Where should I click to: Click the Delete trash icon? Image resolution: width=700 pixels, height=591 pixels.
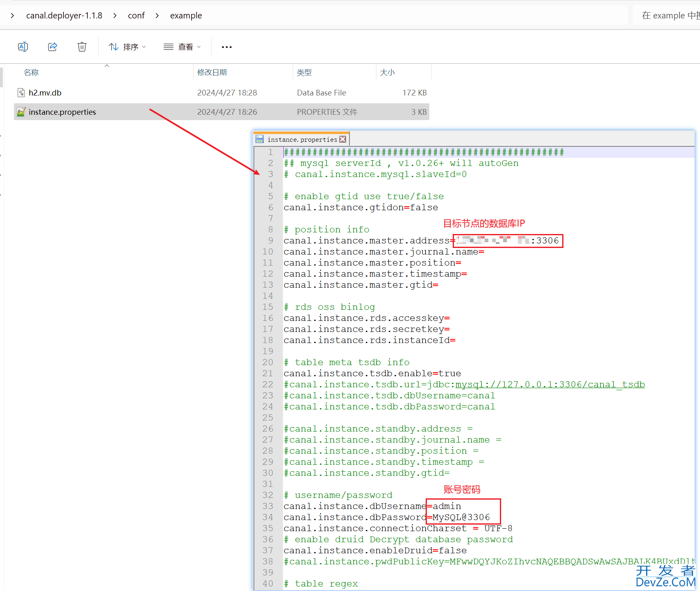pos(82,47)
